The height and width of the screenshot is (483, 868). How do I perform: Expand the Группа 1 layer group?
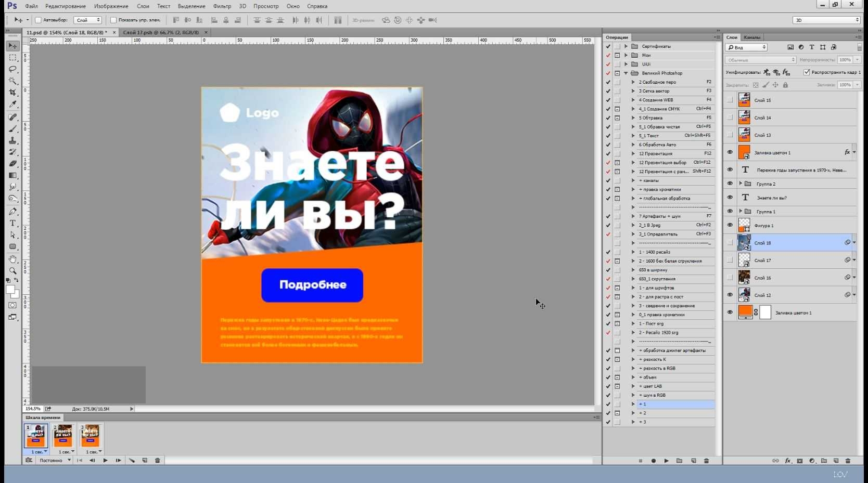pyautogui.click(x=741, y=211)
